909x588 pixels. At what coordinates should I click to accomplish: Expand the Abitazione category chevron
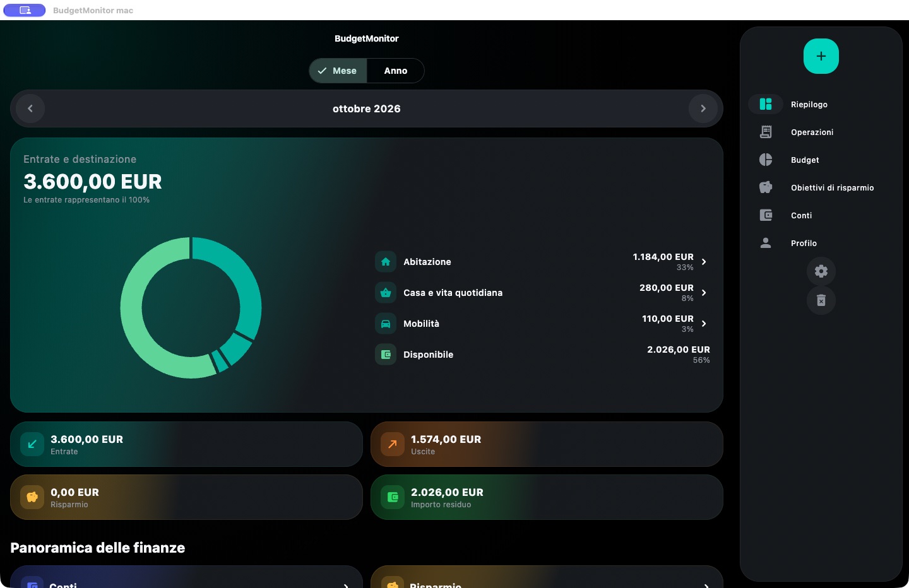704,262
